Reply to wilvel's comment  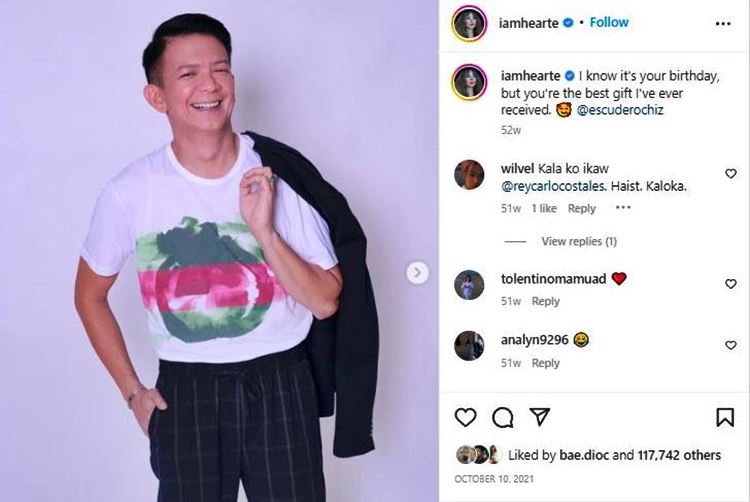pyautogui.click(x=582, y=209)
